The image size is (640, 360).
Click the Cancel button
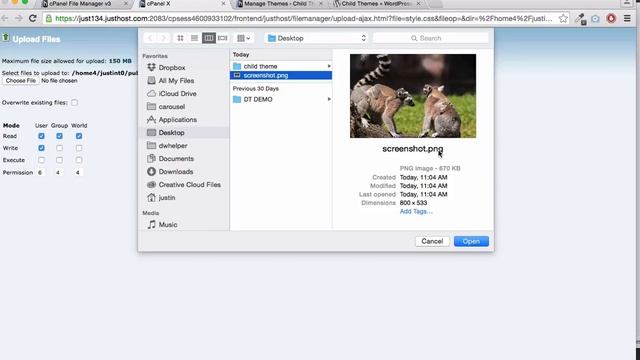[x=432, y=241]
